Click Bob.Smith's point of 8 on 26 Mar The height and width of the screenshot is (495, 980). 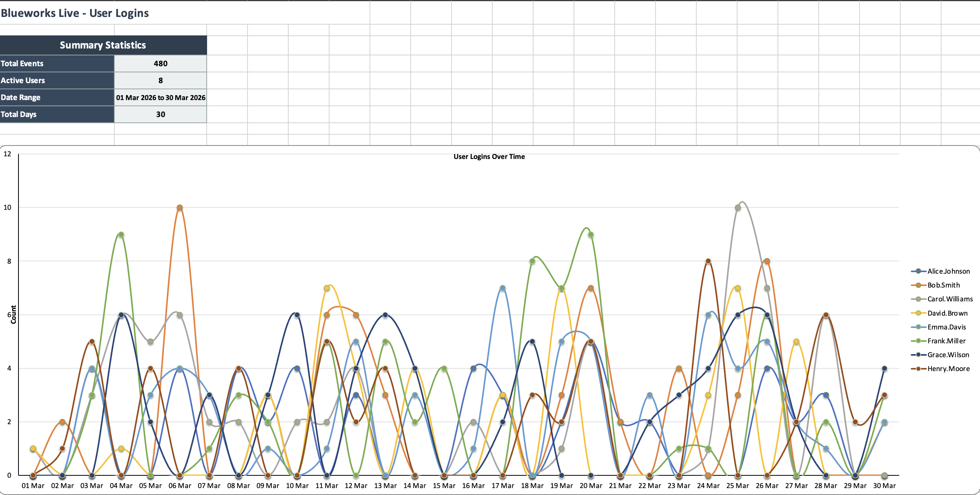[767, 261]
